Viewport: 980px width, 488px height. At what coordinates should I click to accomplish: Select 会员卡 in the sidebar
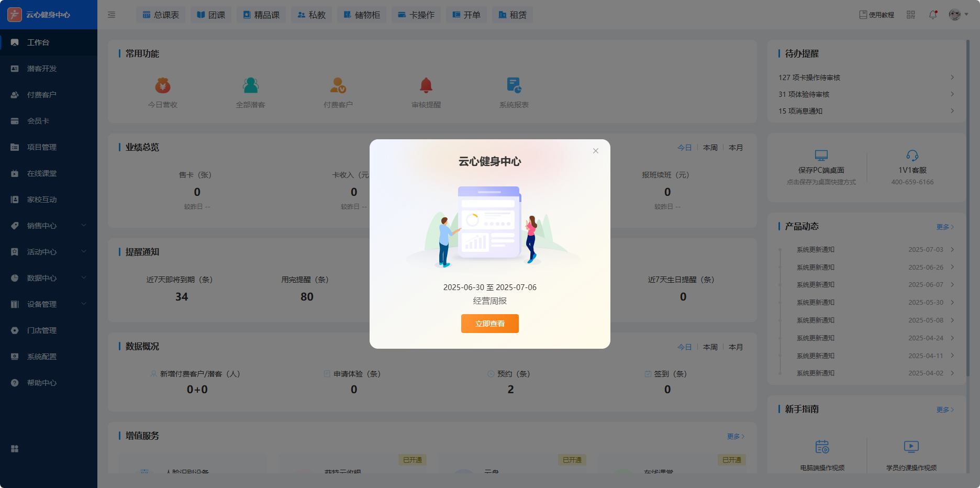coord(38,121)
